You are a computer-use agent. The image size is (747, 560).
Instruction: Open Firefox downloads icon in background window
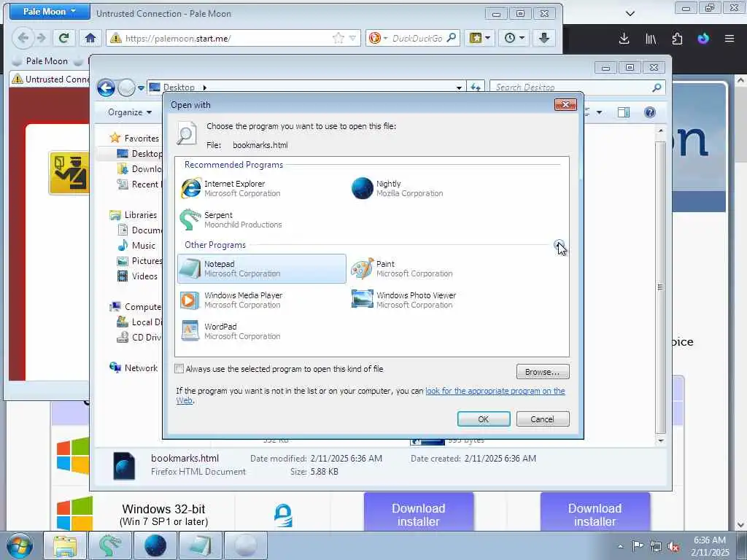624,39
